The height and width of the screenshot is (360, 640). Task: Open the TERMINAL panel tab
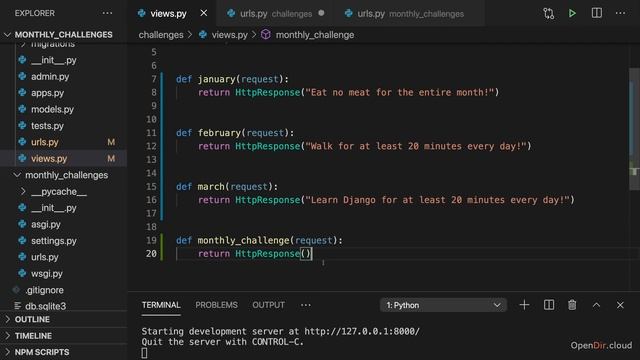tap(161, 305)
